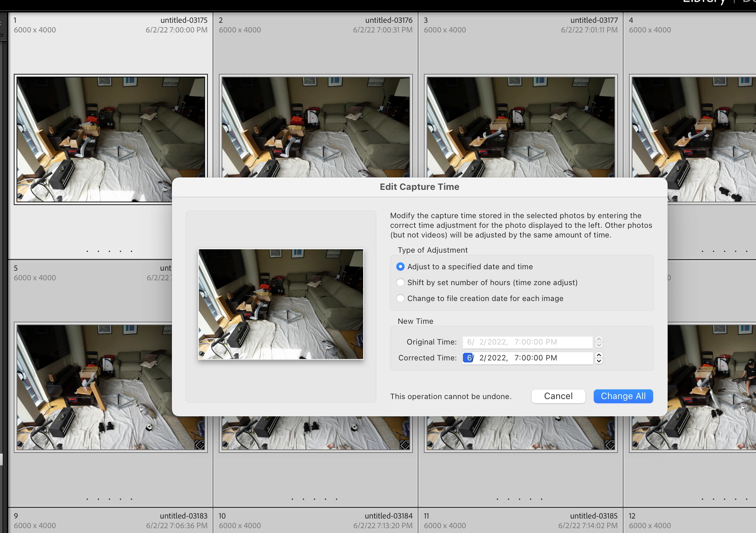
Task: Click keyword badge on second bottom-row thumbnail
Action: [x=405, y=445]
